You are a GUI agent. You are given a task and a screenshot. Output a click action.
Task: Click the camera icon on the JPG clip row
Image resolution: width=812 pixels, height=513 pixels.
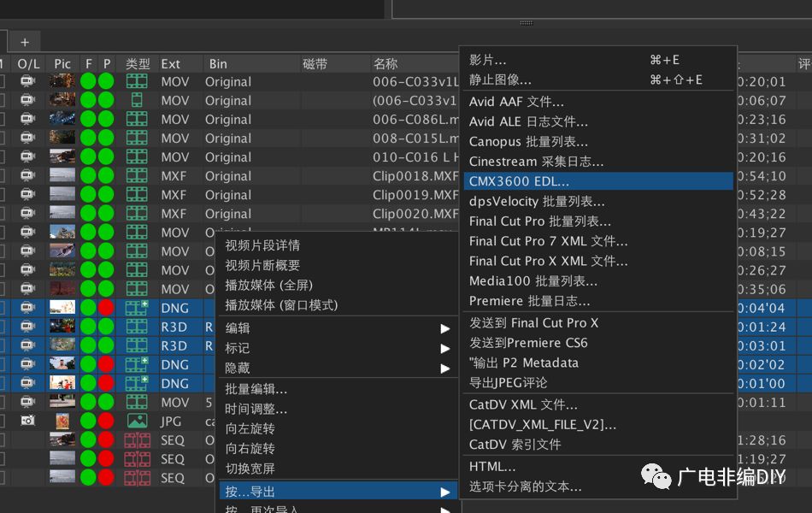(x=29, y=421)
